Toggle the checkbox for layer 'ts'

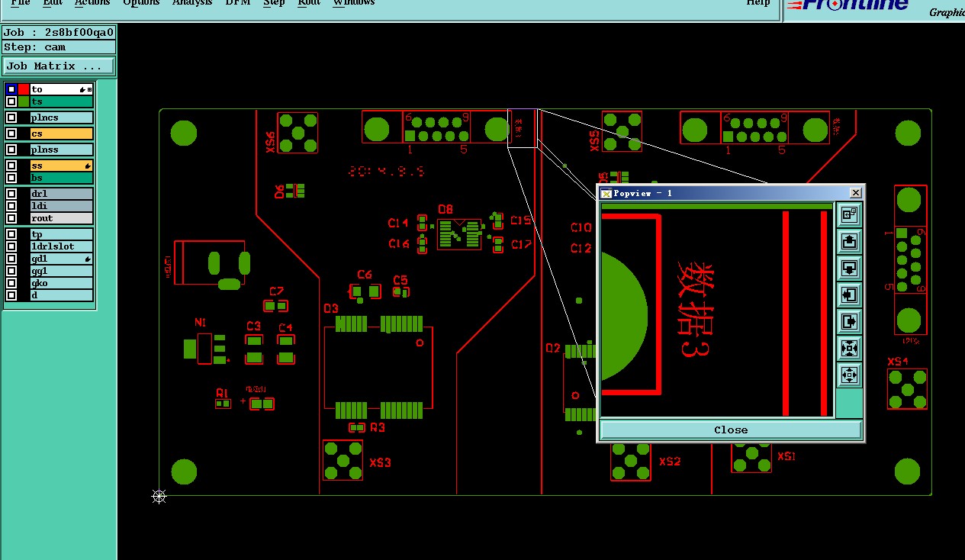[x=11, y=101]
